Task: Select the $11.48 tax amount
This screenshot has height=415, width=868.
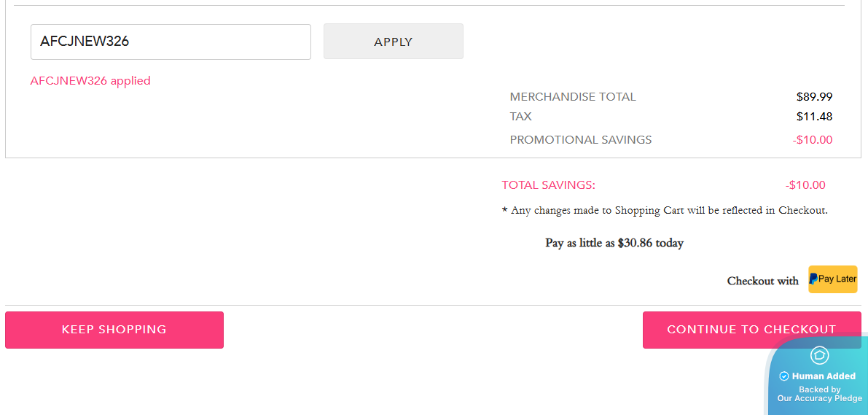Action: pyautogui.click(x=814, y=117)
